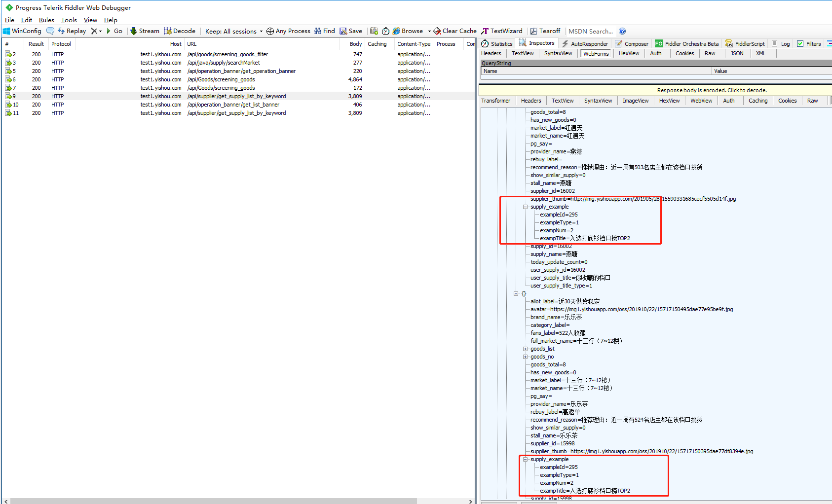This screenshot has width=832, height=504.
Task: Select tree item brand_name=乐乐茶
Action: pyautogui.click(x=556, y=318)
